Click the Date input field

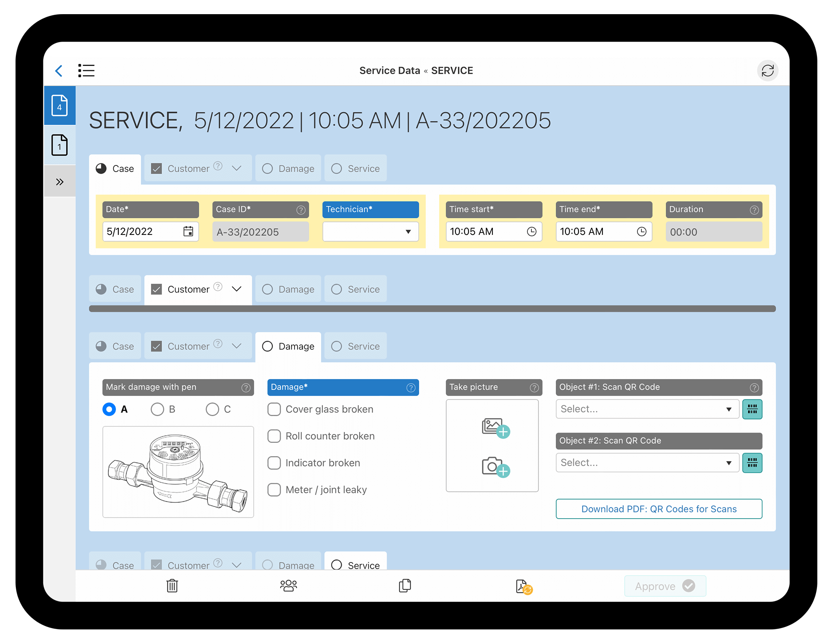150,232
